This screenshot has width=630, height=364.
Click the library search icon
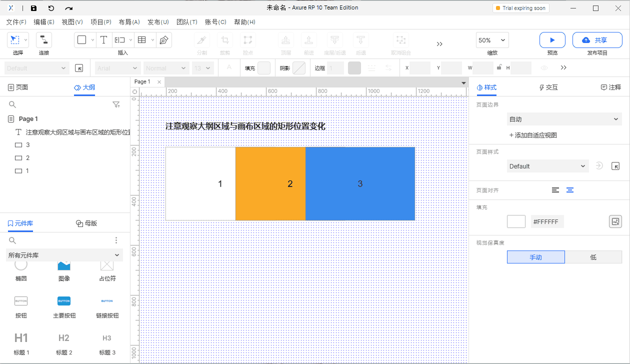12,240
